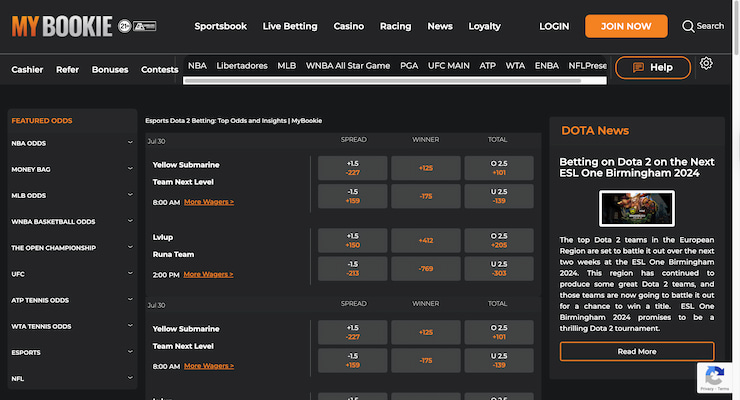This screenshot has height=400, width=740.
Task: Expand WNBA BASKETBALL ODDS section
Action: click(72, 221)
